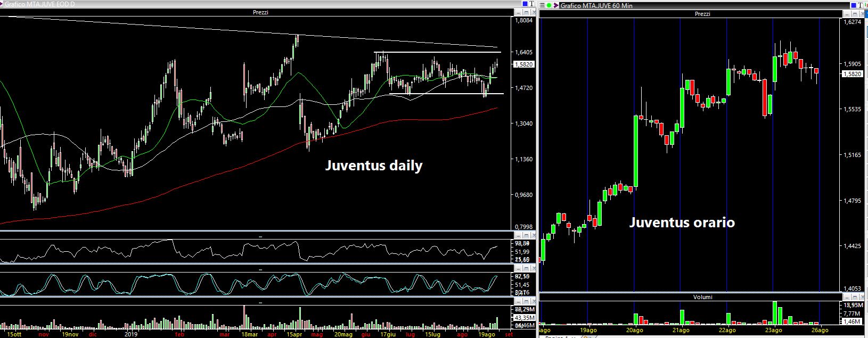
Task: Click the 1,5820 current price label on daily chart
Action: click(x=525, y=64)
